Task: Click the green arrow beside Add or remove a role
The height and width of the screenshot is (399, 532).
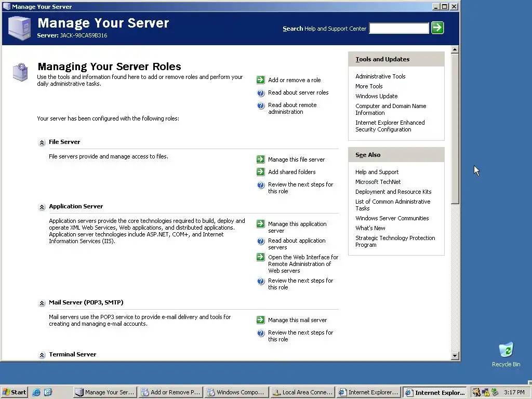Action: 261,79
